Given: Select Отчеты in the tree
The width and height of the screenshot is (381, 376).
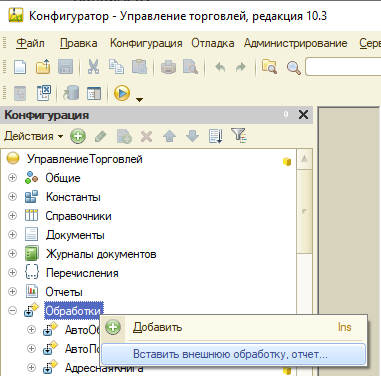Looking at the screenshot, I should point(64,292).
